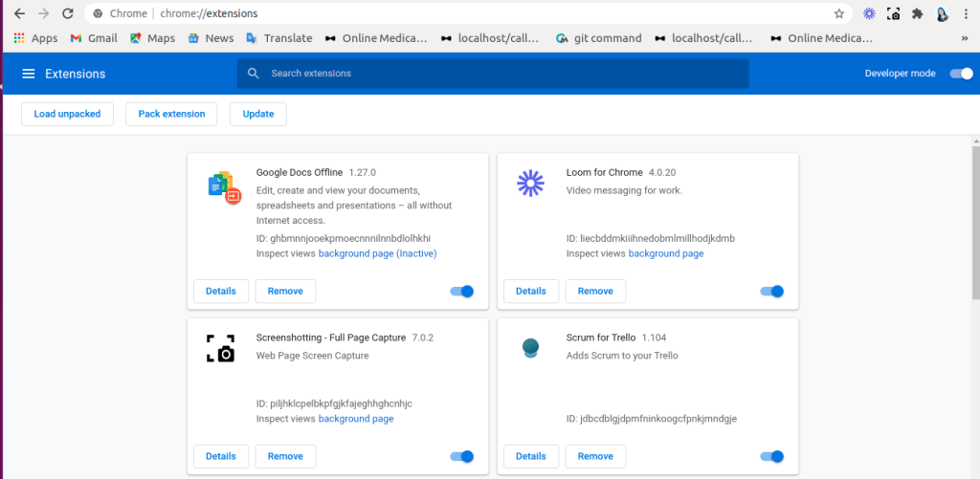Image resolution: width=980 pixels, height=479 pixels.
Task: Click the Load unpacked button
Action: (x=67, y=114)
